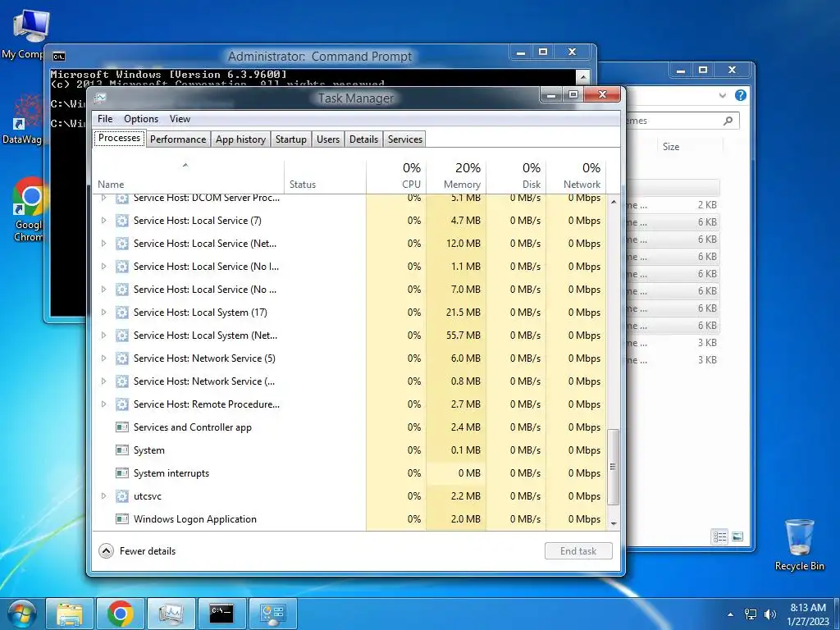Click the gear icon of Service Host: Local System (17)

point(122,313)
